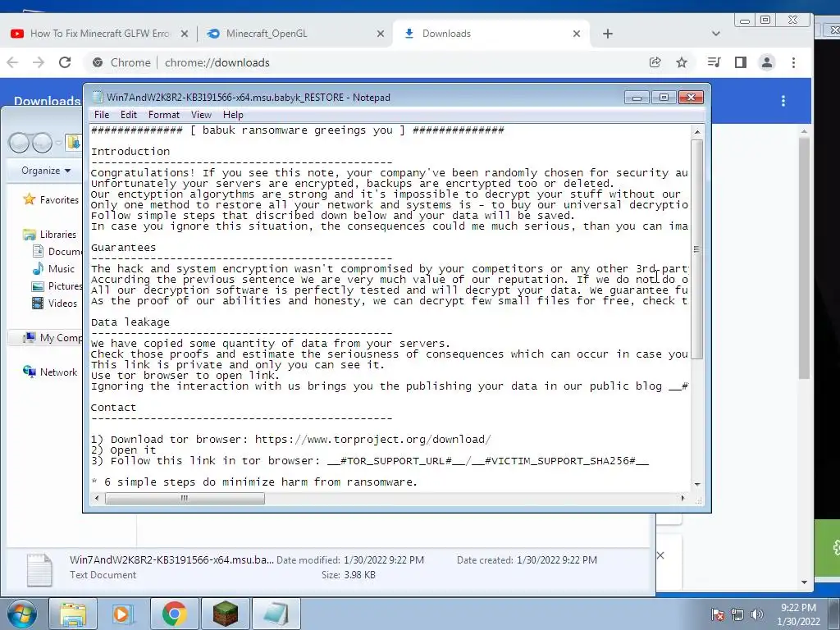The height and width of the screenshot is (630, 840).
Task: Reload the chrome://downloads page
Action: (65, 62)
